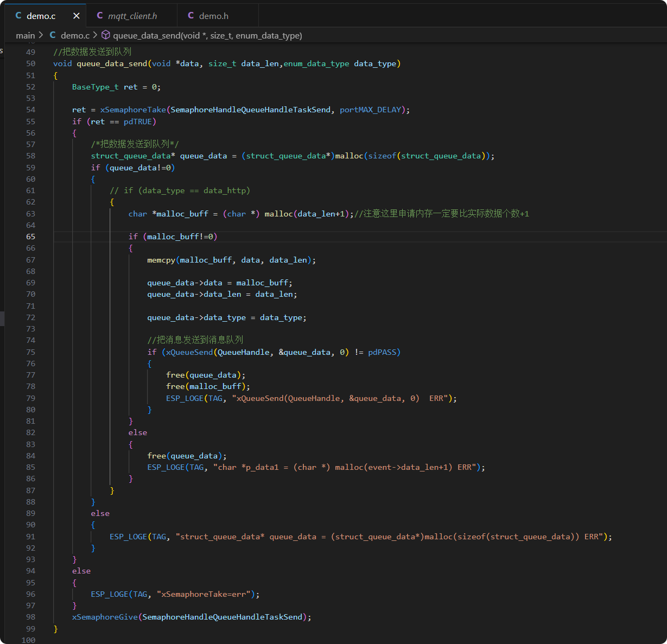This screenshot has height=644, width=667.
Task: Click line number 65 in the gutter
Action: [30, 237]
